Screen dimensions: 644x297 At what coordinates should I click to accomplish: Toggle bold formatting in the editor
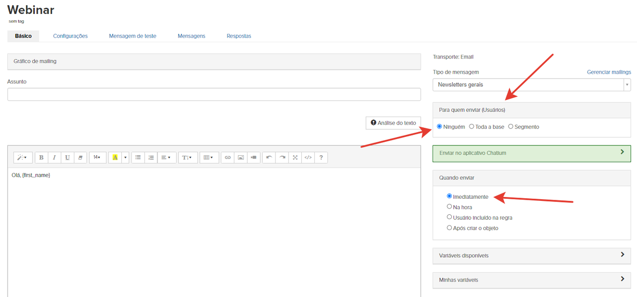[x=41, y=157]
